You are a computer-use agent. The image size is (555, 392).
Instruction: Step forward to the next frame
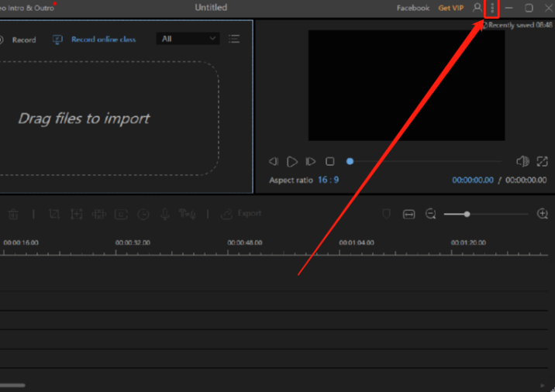point(311,161)
